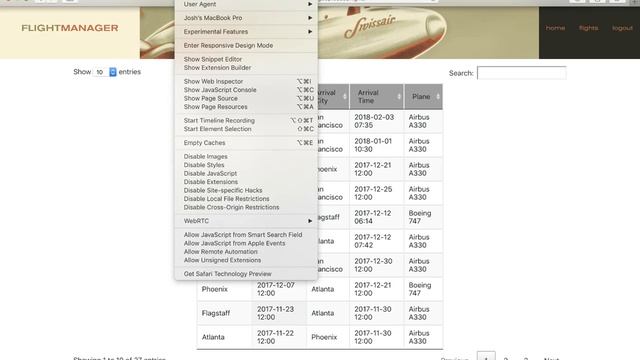Toggle Disable Images option
The height and width of the screenshot is (360, 640).
246,156
